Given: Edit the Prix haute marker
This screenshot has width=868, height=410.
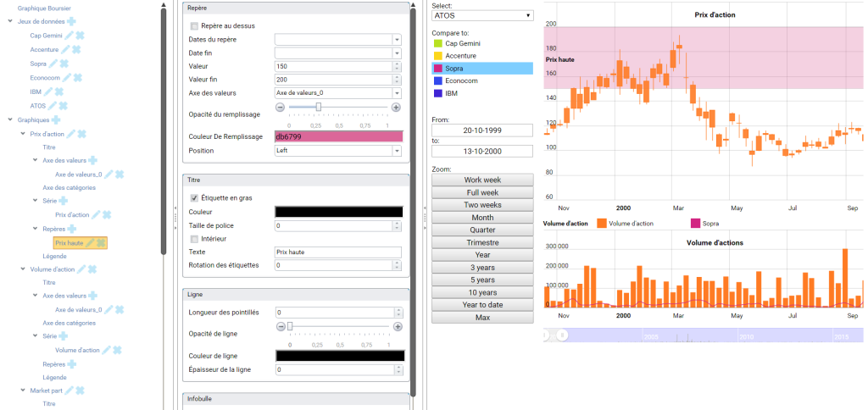Looking at the screenshot, I should 90,242.
